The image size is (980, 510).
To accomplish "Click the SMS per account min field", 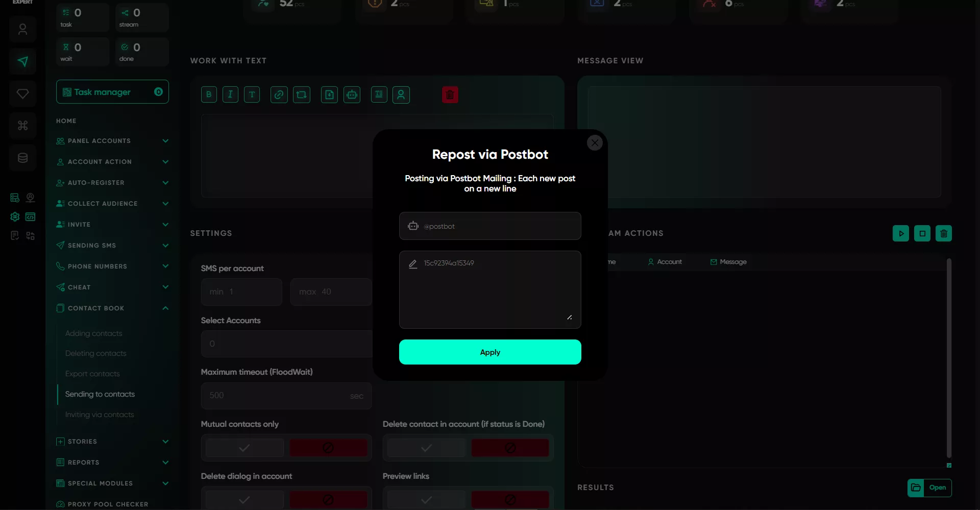I will [241, 292].
